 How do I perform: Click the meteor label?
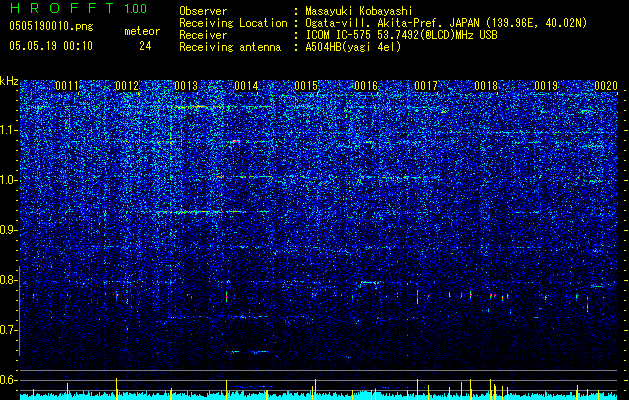pos(142,31)
